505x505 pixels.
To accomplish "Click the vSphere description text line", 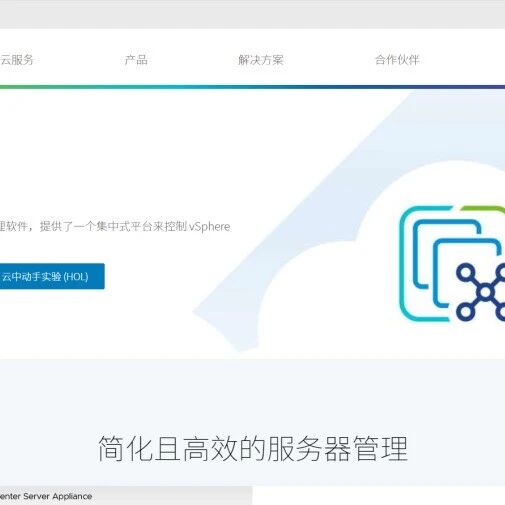I will 115,226.
